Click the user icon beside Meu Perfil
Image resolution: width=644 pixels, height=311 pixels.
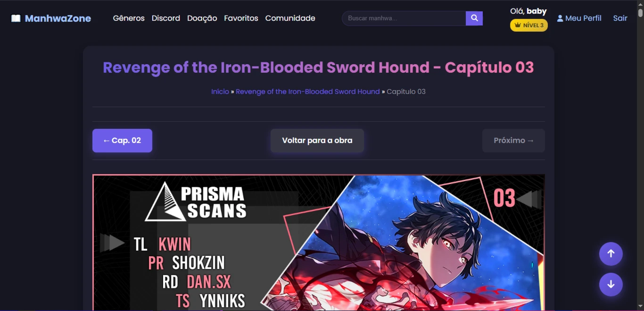coord(560,18)
